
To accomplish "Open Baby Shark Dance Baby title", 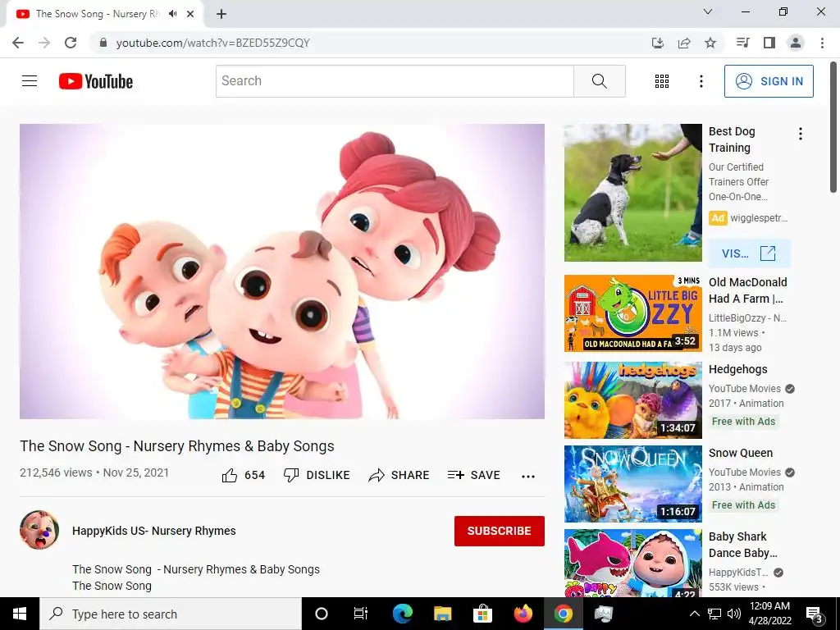I will [742, 545].
